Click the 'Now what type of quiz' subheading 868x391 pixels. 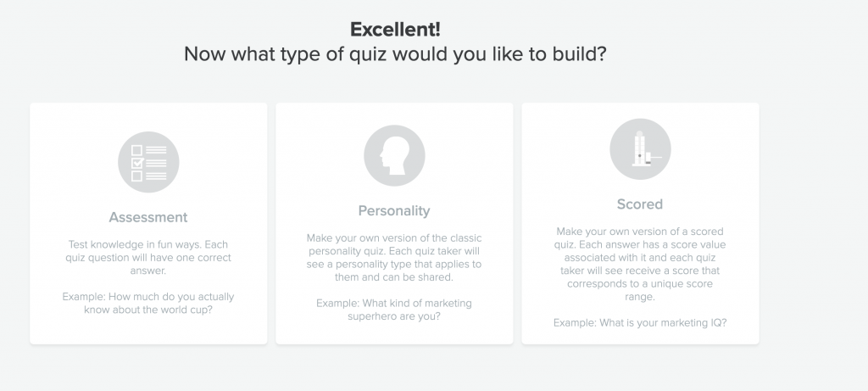coord(395,54)
